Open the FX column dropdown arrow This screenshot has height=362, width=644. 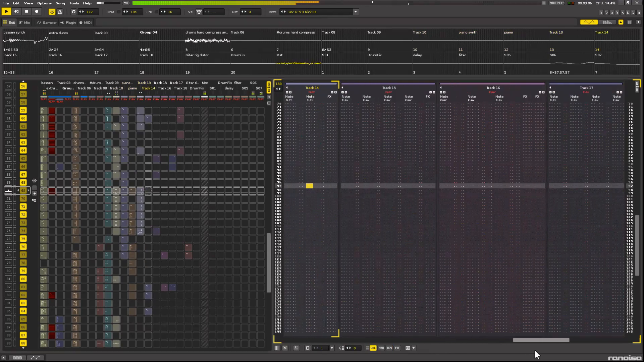(414, 348)
